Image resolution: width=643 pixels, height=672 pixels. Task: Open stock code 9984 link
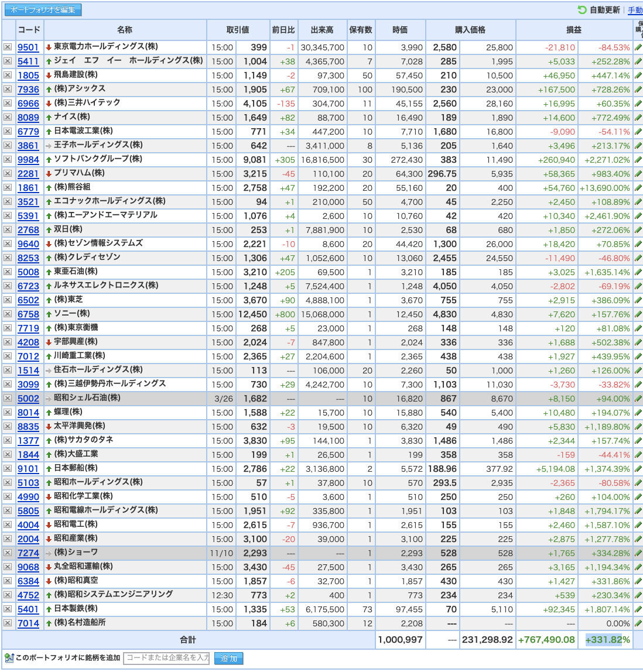28,160
